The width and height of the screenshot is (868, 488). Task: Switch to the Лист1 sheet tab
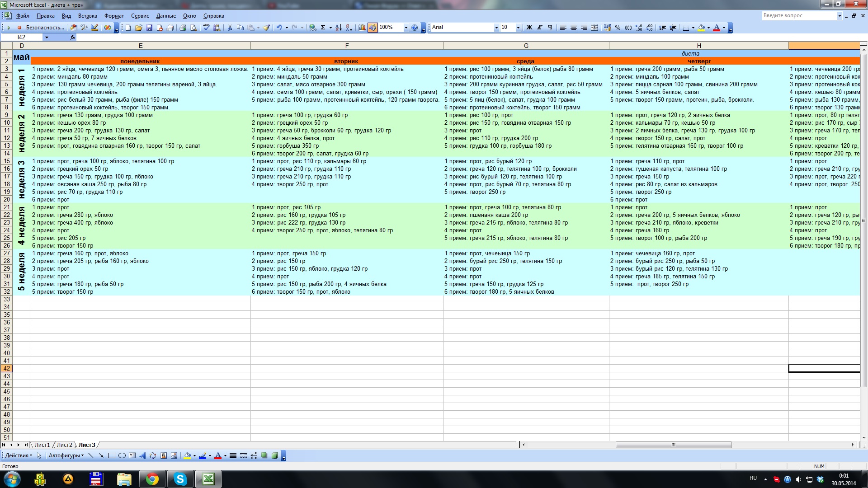click(x=42, y=445)
